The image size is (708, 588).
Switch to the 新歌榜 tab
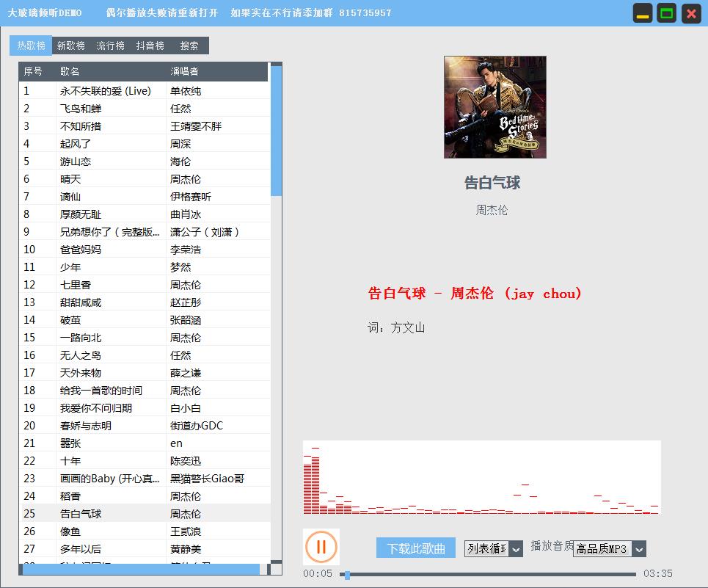coord(71,46)
